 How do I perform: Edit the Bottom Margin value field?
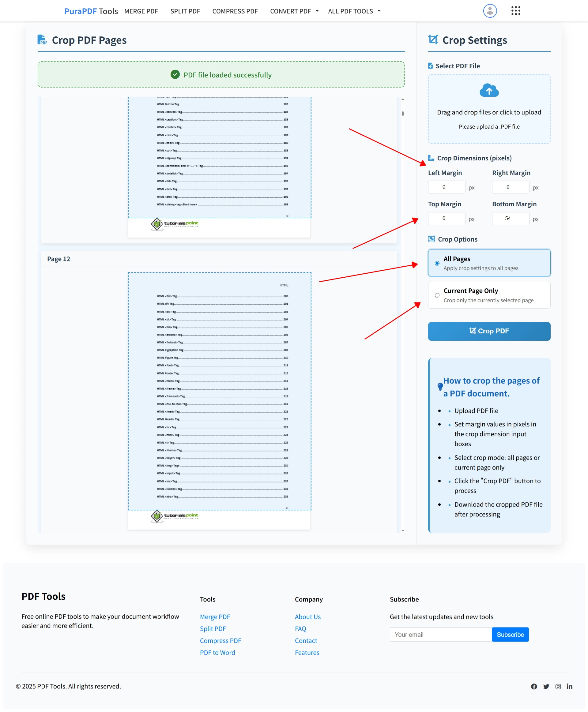pos(510,218)
